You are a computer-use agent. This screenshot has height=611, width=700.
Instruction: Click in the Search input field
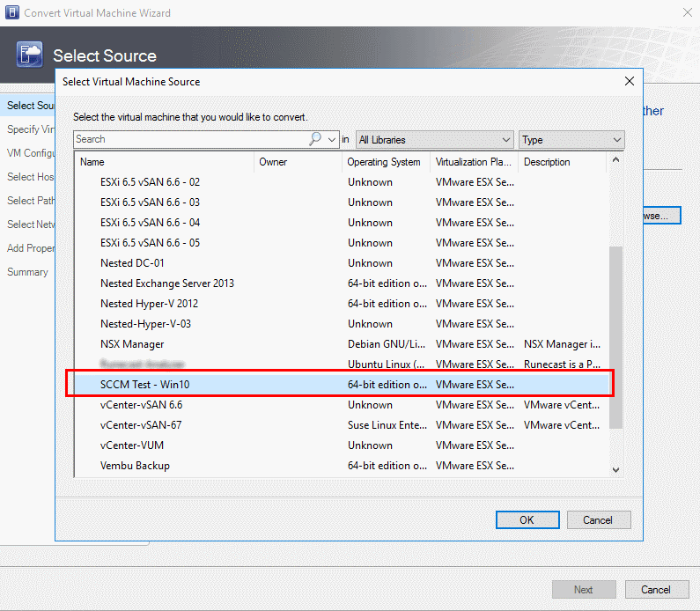(191, 139)
